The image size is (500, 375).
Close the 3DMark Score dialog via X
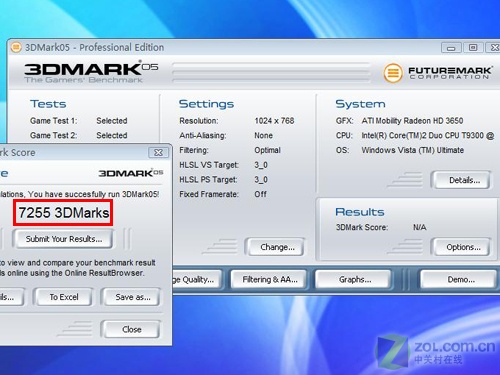(158, 153)
